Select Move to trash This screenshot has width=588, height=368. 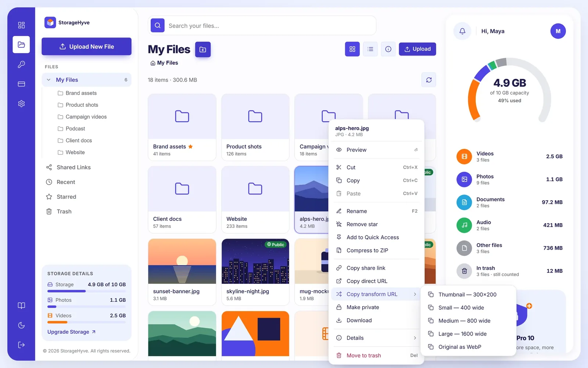376,355
